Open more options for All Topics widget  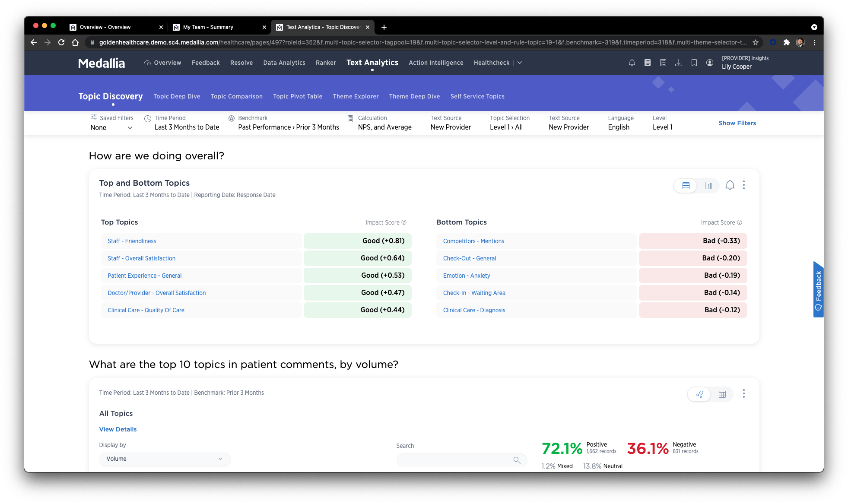coord(743,393)
